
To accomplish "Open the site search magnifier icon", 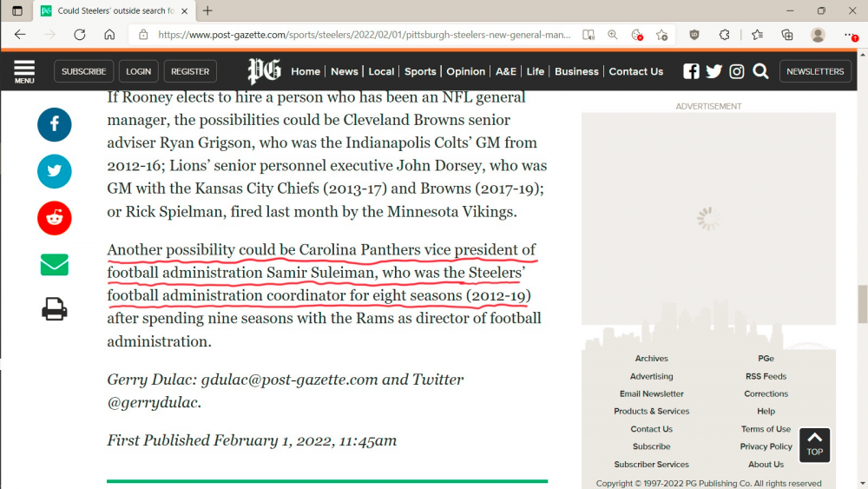I will coord(760,71).
